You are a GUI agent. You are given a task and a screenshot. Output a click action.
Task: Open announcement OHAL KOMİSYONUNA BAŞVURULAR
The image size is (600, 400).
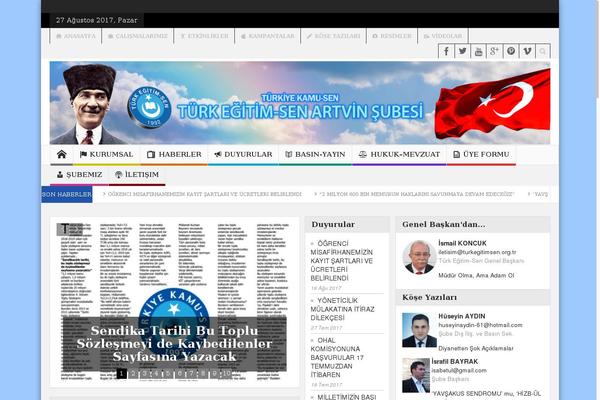click(x=337, y=357)
